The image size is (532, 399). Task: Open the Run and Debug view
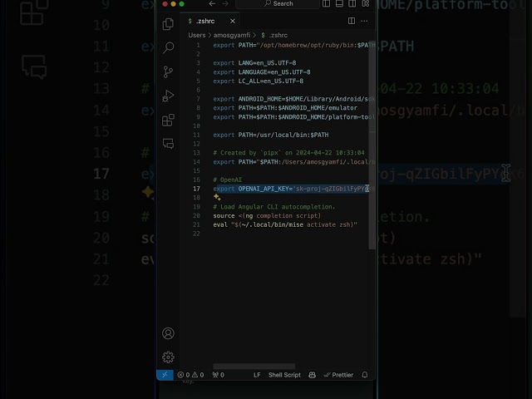pyautogui.click(x=168, y=96)
